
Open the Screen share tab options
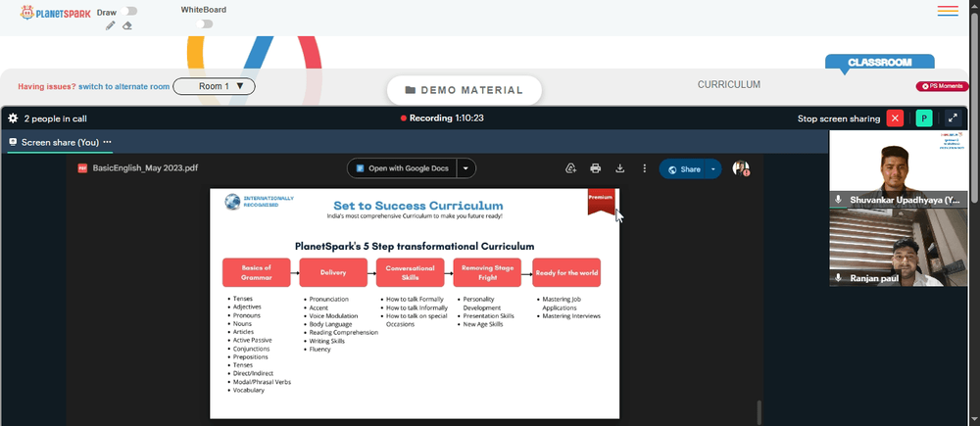(108, 142)
